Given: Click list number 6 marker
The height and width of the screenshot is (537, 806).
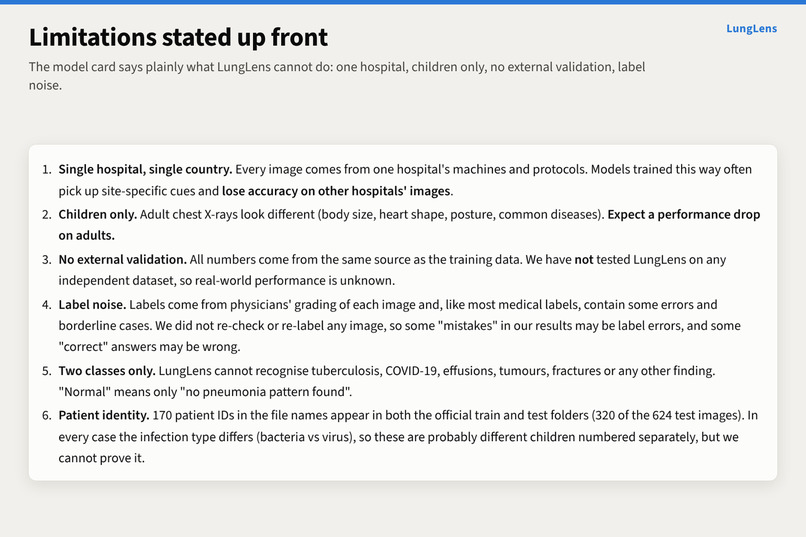Looking at the screenshot, I should pos(47,416).
